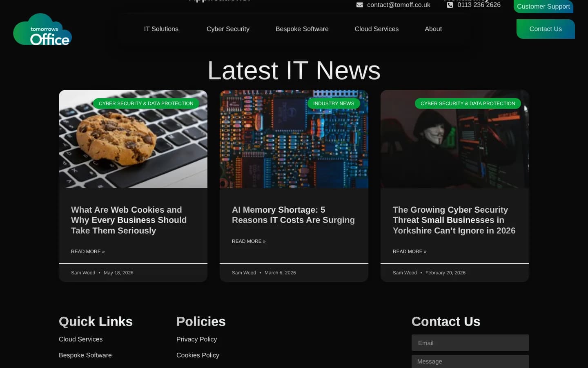The width and height of the screenshot is (588, 368).
Task: Open the IT Solutions menu
Action: point(161,29)
